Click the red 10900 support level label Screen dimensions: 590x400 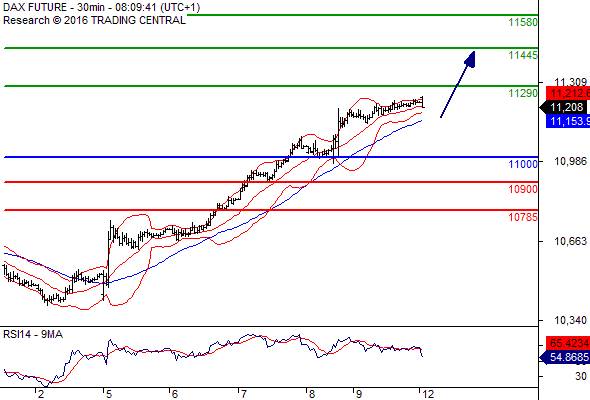coord(523,189)
